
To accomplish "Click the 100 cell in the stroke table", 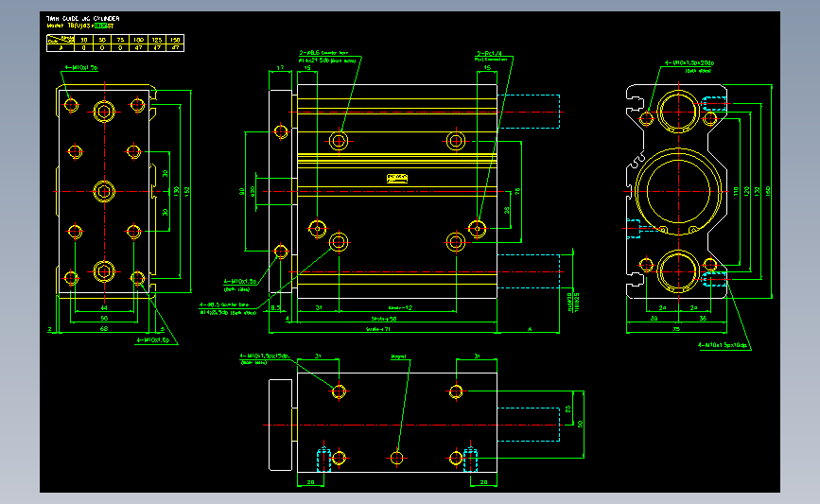I will [138, 40].
